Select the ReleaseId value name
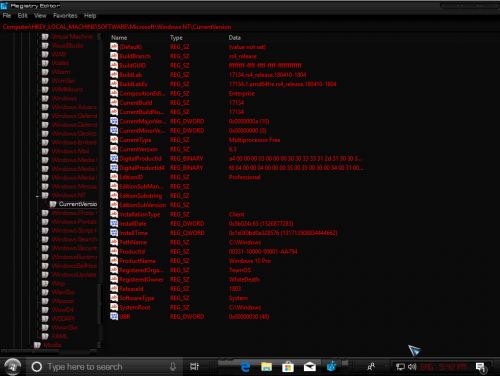This screenshot has width=500, height=376. pos(131,289)
